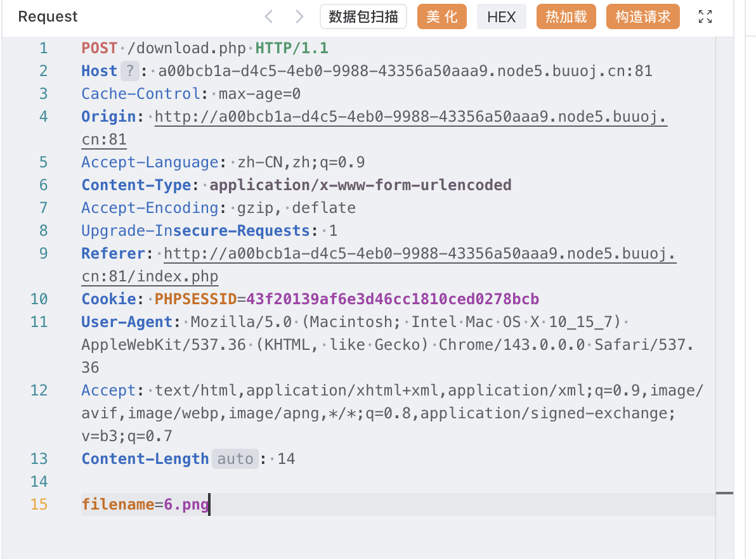Click the Cookie header name

point(109,299)
